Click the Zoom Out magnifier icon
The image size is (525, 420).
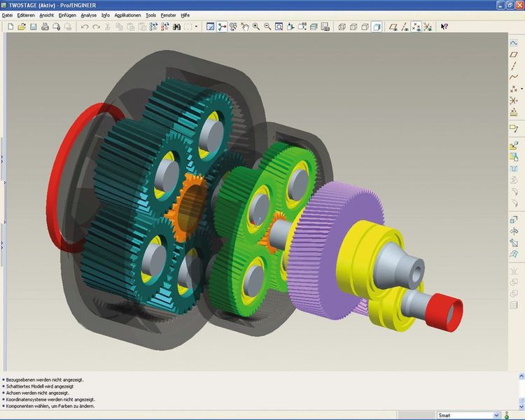click(267, 27)
